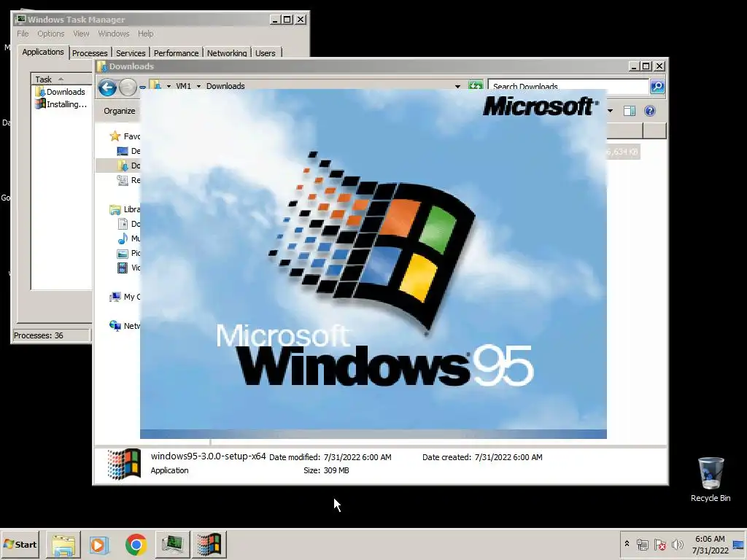Open the address bar history dropdown

pyautogui.click(x=457, y=86)
